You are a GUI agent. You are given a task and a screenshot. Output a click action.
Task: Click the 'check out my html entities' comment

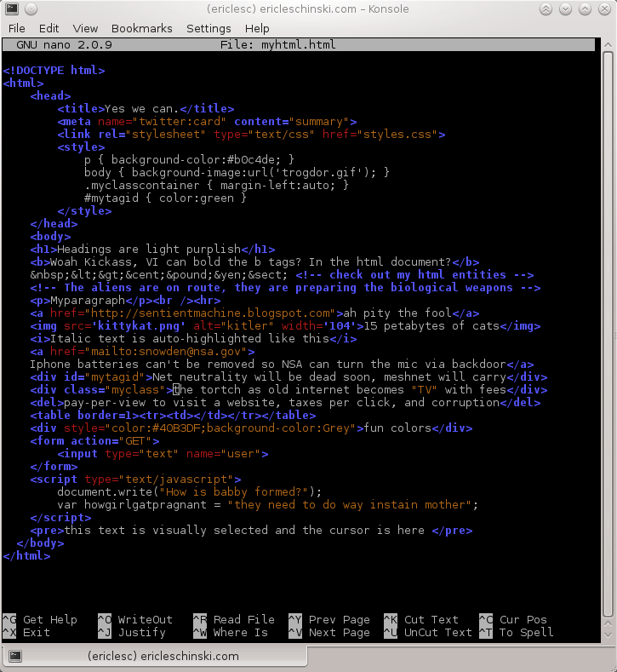(x=414, y=275)
